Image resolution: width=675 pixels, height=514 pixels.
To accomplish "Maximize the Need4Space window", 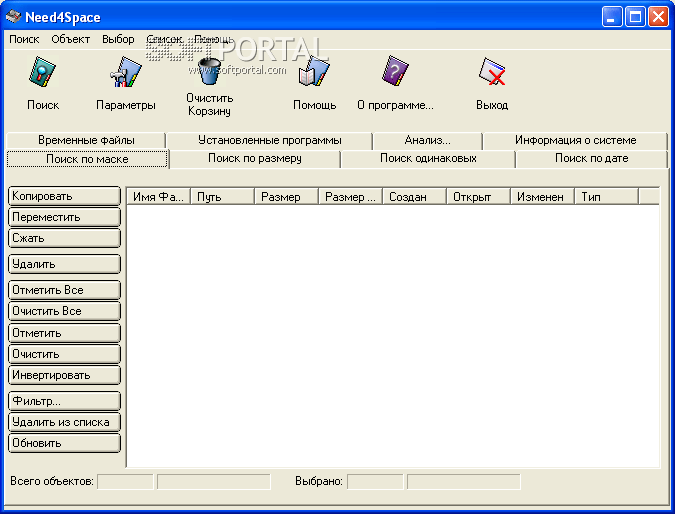I will click(635, 17).
